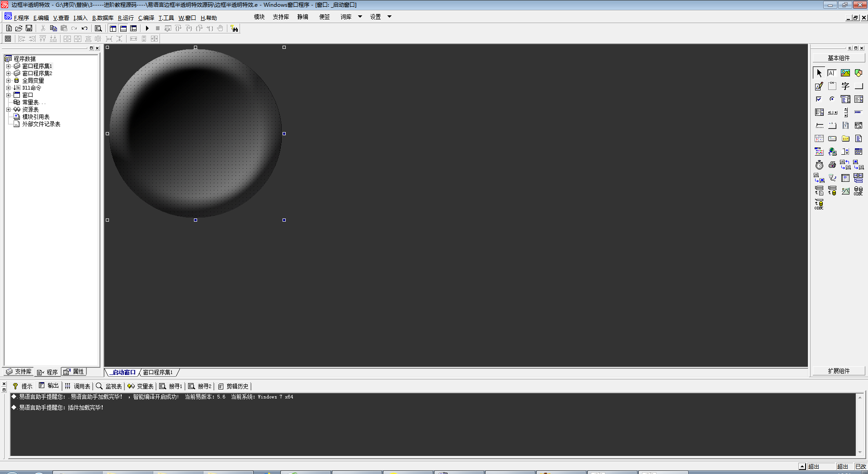Expand the 全局变量 tree node
The height and width of the screenshot is (474, 868).
pos(8,81)
